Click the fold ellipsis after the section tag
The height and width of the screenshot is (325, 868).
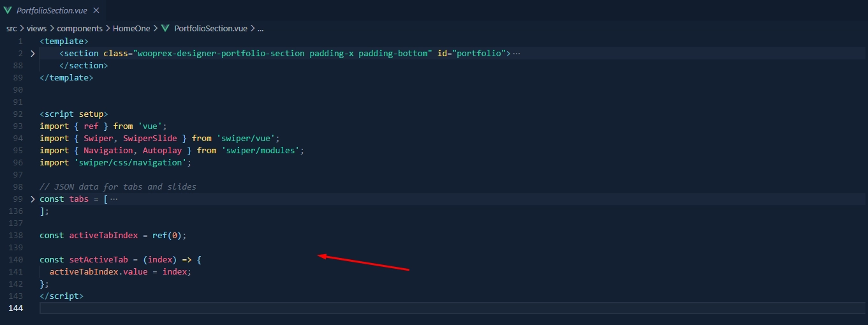pos(517,53)
